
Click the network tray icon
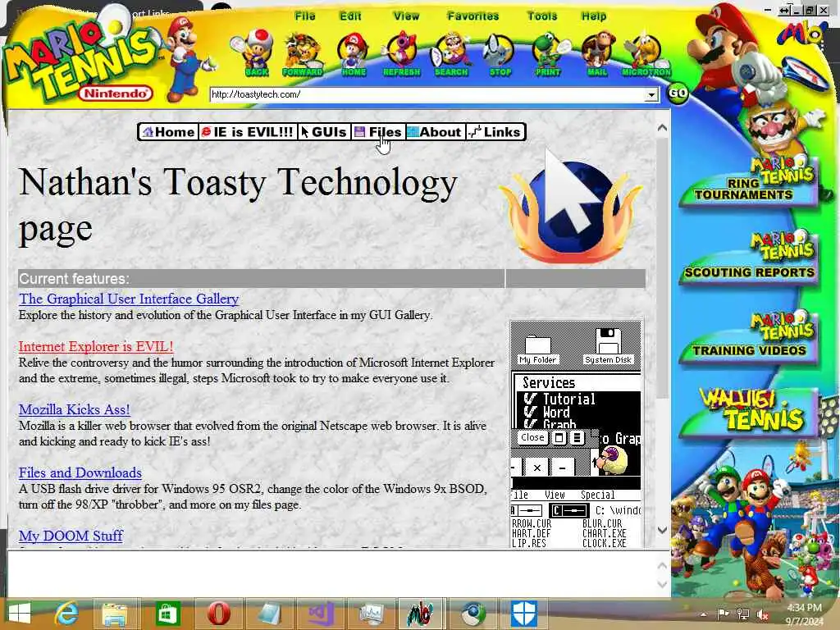742,614
